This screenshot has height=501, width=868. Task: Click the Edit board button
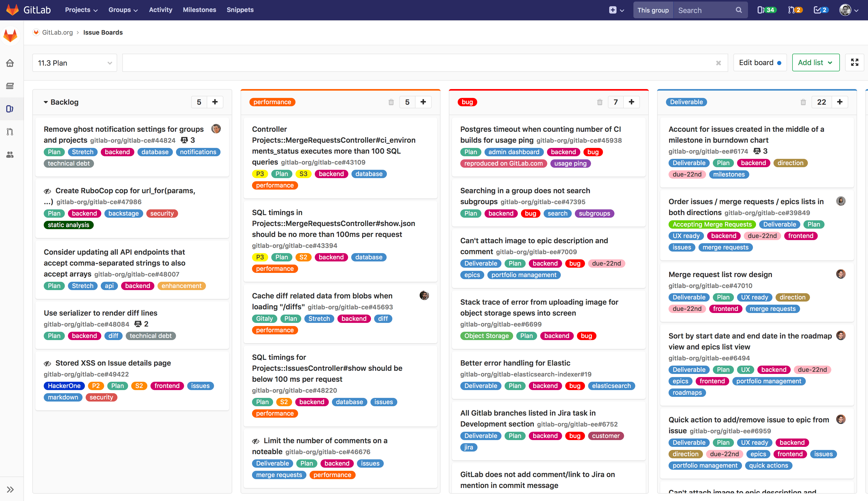click(x=760, y=62)
